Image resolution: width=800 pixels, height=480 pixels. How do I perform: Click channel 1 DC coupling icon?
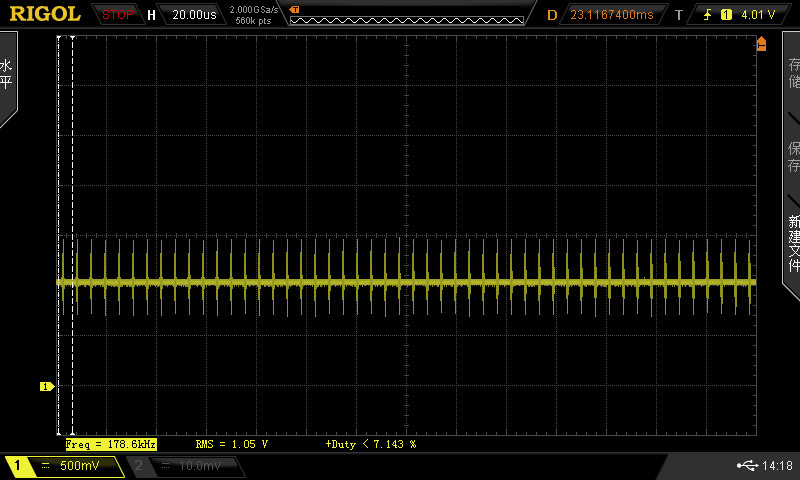(45, 465)
